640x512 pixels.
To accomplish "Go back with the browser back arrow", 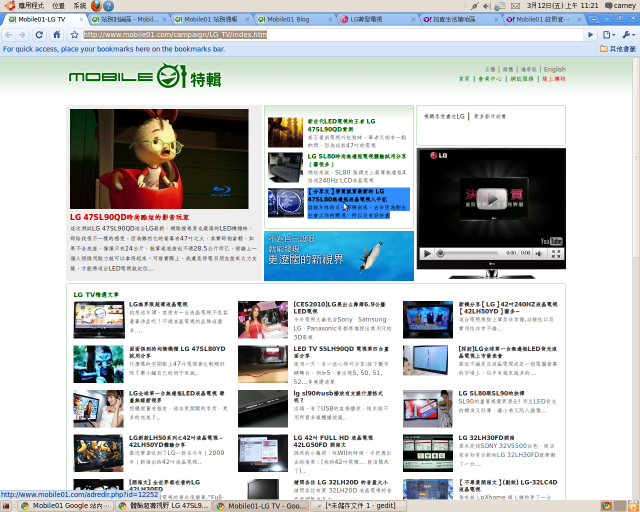I will pos(8,35).
